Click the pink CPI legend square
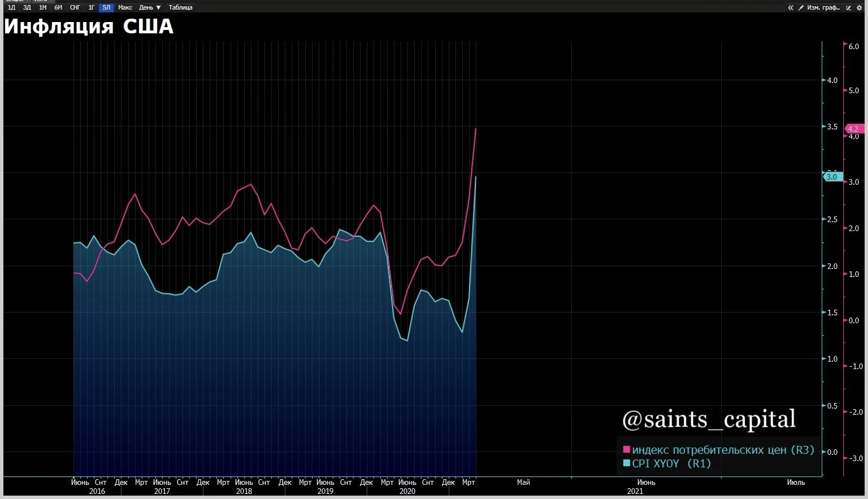 pos(626,450)
